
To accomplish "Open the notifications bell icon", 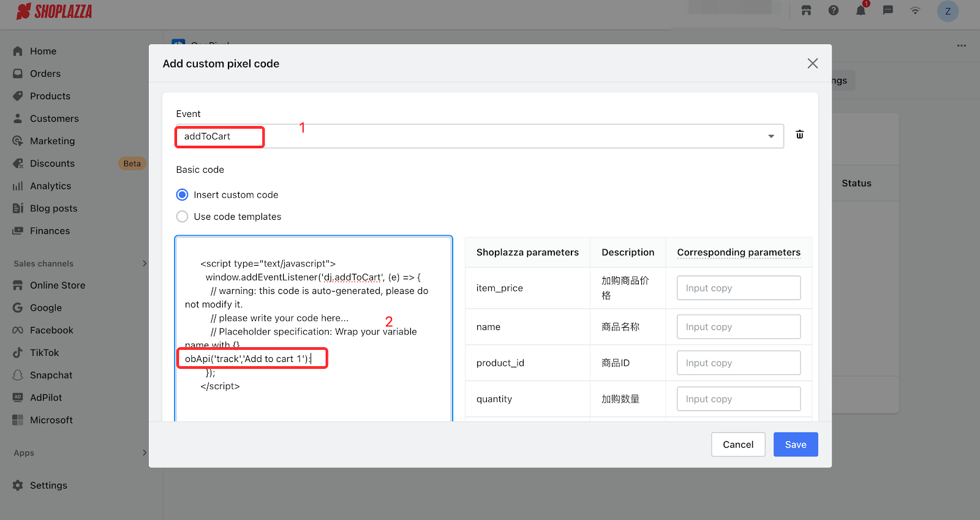I will pos(861,10).
